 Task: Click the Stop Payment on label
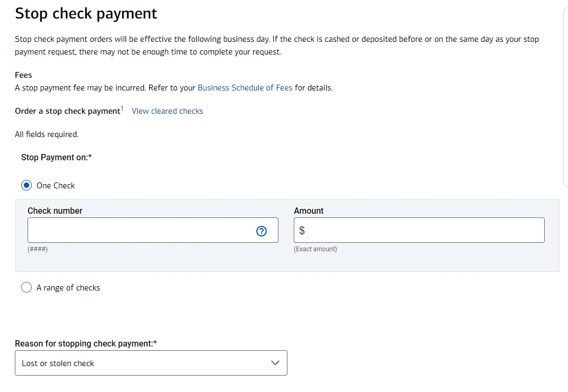[x=57, y=157]
